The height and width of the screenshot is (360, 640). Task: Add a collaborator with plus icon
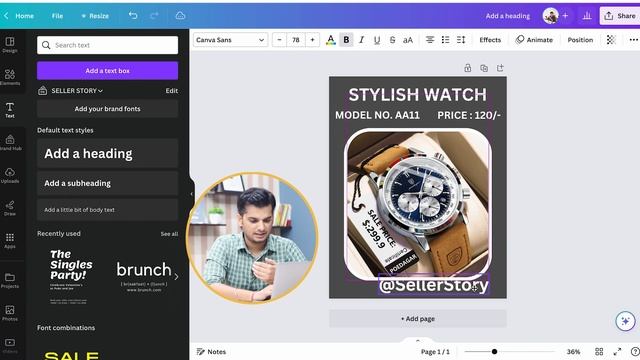(x=565, y=16)
